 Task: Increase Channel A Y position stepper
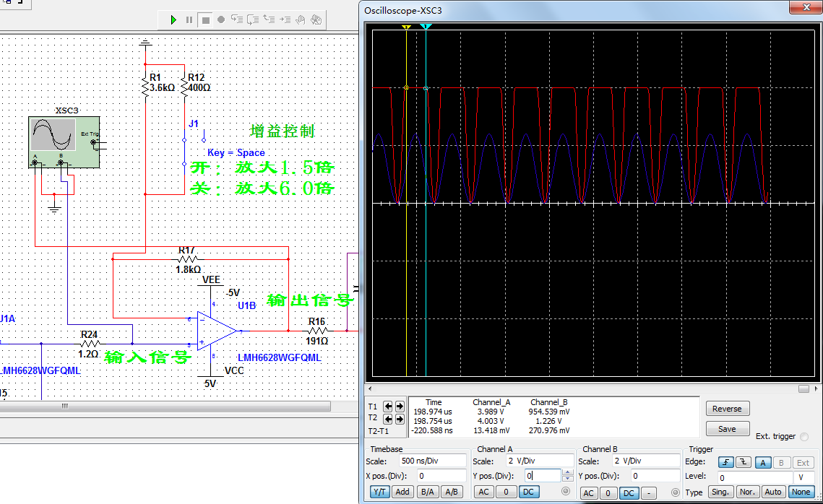[567, 472]
